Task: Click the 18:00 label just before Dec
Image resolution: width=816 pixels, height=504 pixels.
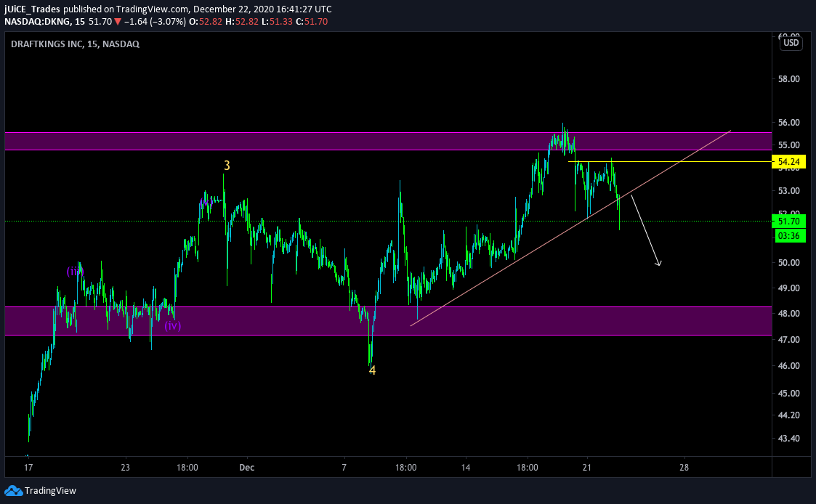Action: click(x=187, y=468)
